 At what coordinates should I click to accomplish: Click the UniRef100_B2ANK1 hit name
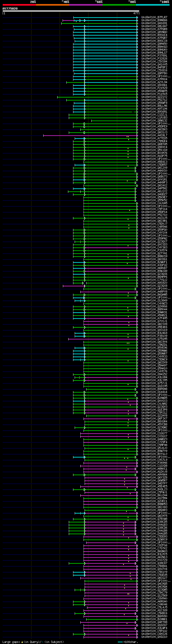point(154,619)
